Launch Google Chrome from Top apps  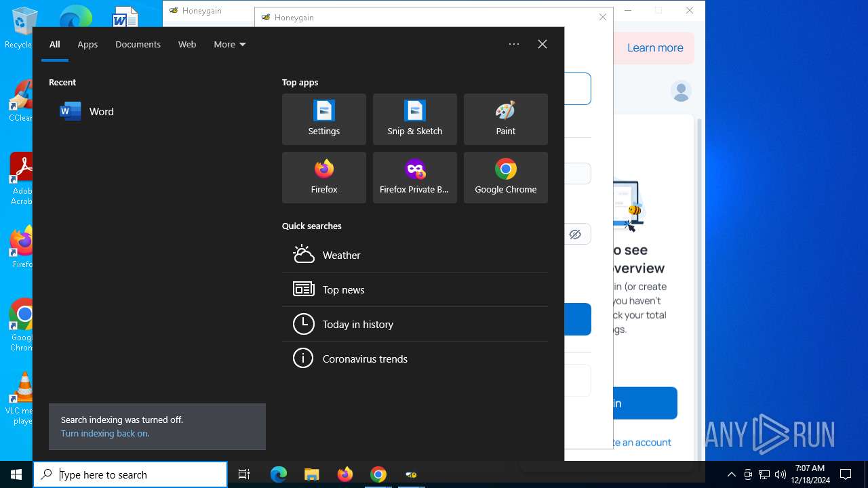point(506,178)
